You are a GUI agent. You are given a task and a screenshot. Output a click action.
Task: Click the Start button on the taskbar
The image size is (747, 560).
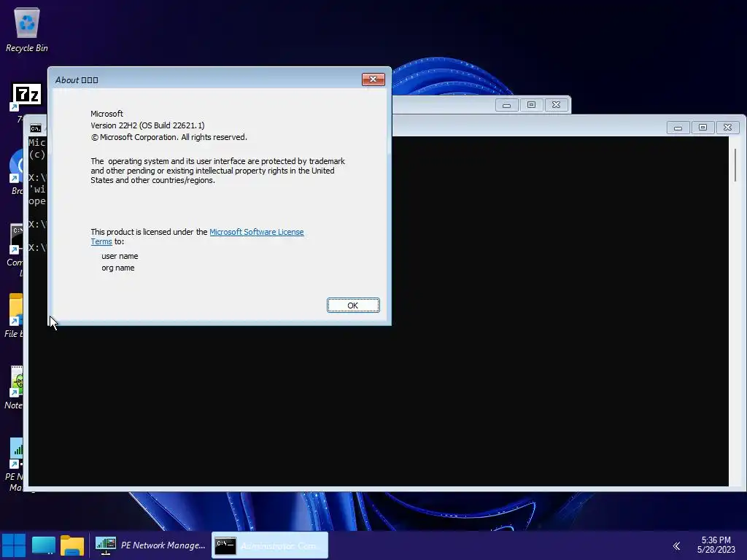[x=14, y=545]
